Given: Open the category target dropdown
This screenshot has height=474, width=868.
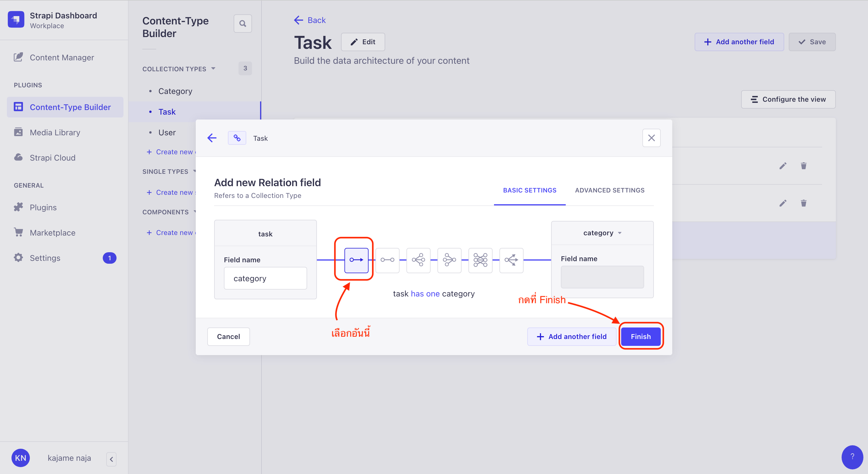Looking at the screenshot, I should point(602,233).
